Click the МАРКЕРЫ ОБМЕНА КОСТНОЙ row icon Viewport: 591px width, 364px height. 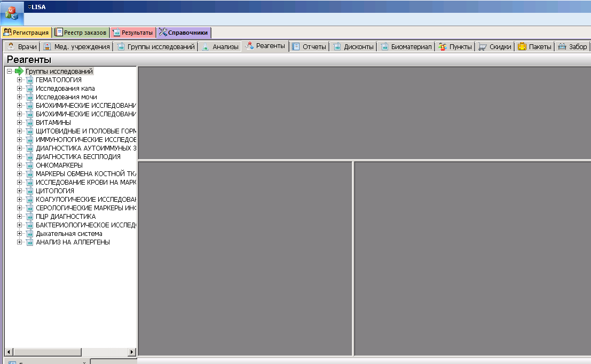click(30, 173)
